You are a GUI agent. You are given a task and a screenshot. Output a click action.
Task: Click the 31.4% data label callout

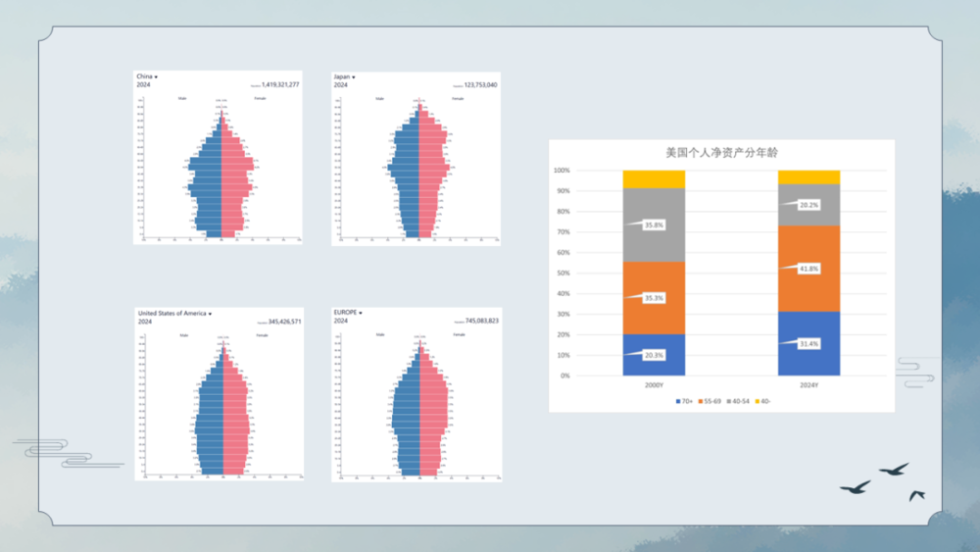[808, 343]
